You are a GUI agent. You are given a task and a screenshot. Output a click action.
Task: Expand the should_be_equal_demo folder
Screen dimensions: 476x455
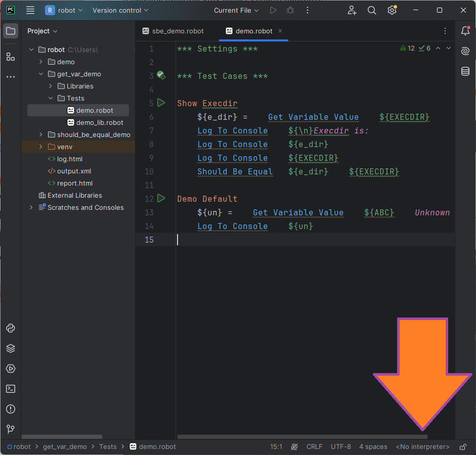click(41, 134)
